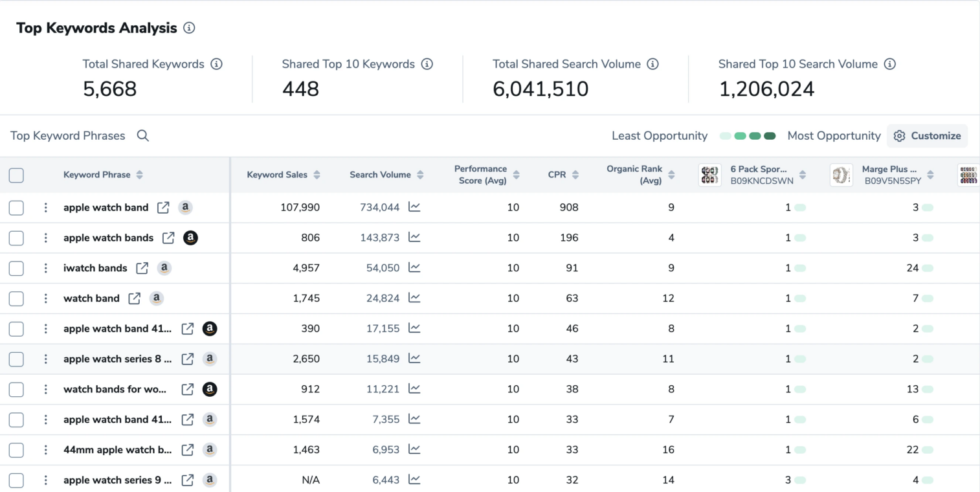Screen dimensions: 980x492
Task: Open external link for 'apple watch band' keyword
Action: click(x=164, y=208)
